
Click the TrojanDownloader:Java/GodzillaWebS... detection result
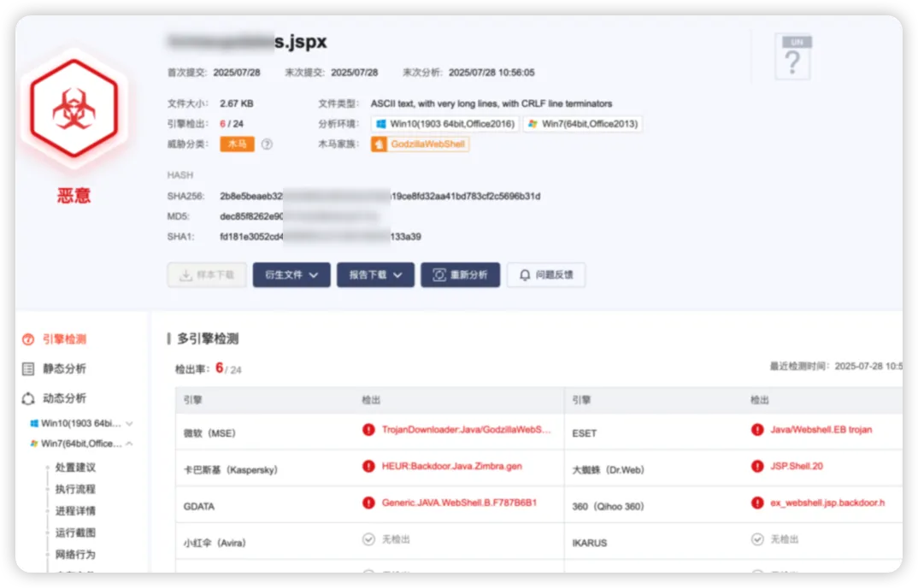coord(466,430)
